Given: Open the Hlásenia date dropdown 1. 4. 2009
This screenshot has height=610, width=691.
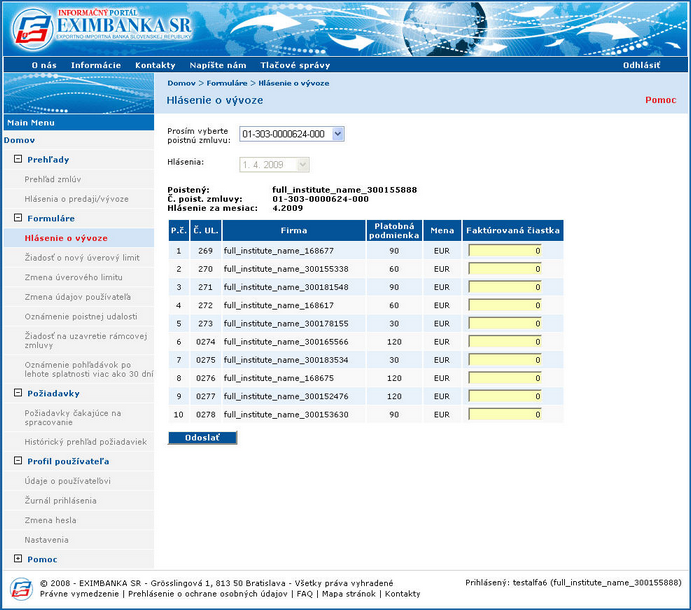Looking at the screenshot, I should pos(274,165).
